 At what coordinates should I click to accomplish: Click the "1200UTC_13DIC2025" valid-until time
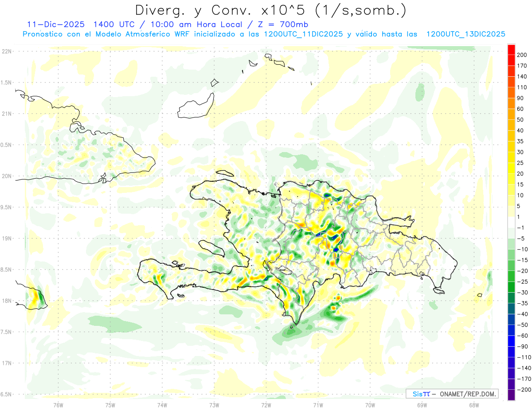tap(465, 34)
